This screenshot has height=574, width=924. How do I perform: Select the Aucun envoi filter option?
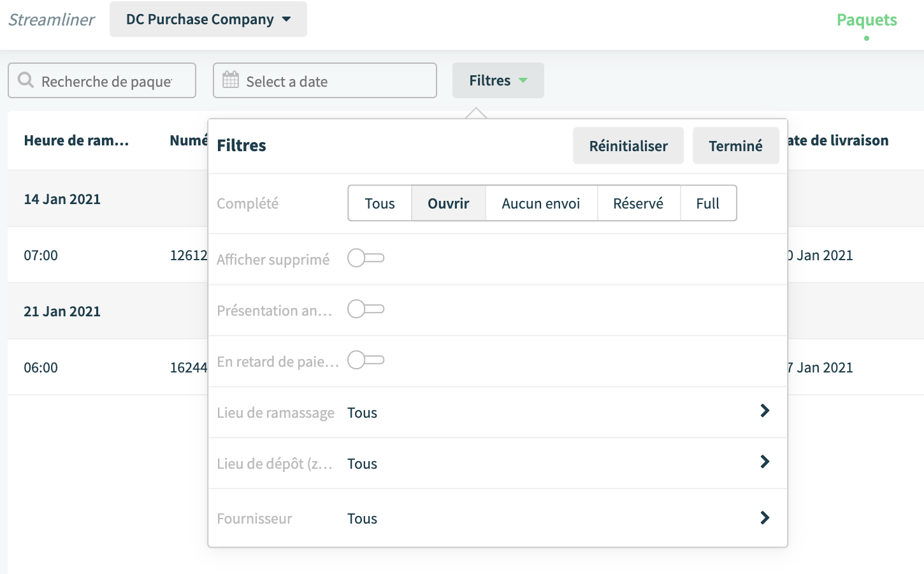(x=541, y=203)
